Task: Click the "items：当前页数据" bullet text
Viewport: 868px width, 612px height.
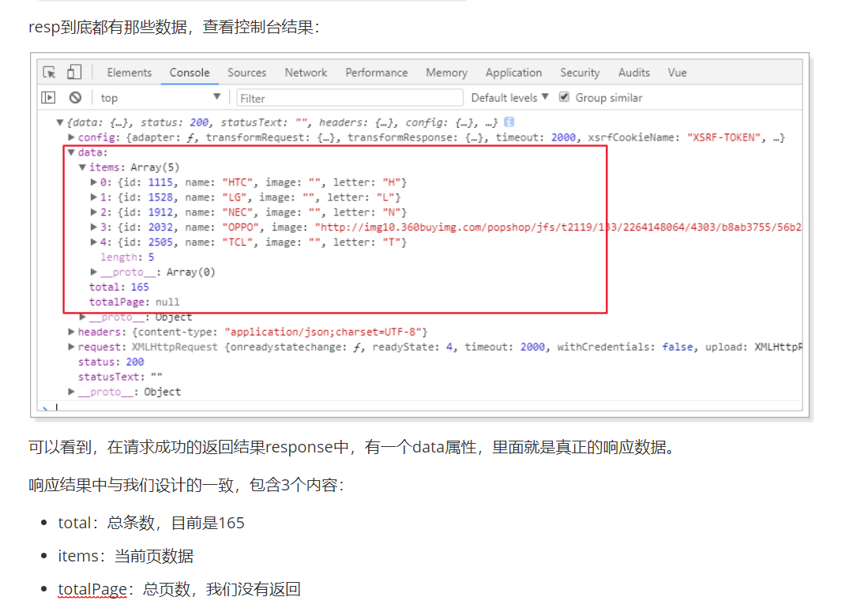Action: click(x=126, y=556)
